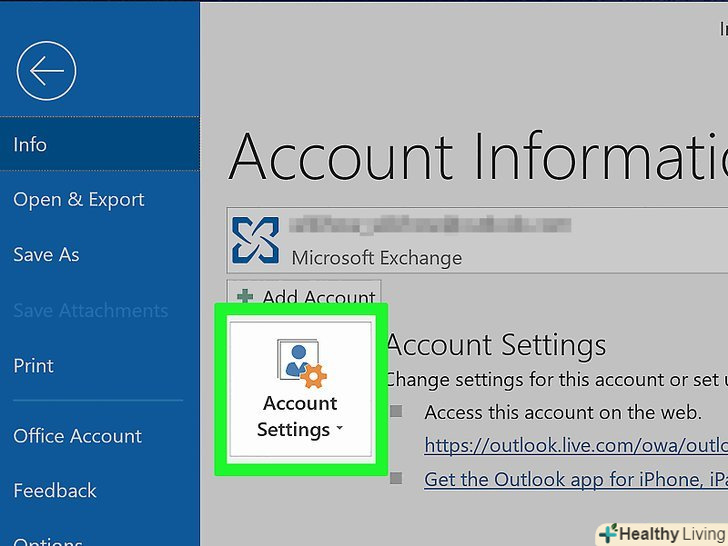Screen dimensions: 728x546
Task: Go to the Print page
Action: [x=34, y=366]
